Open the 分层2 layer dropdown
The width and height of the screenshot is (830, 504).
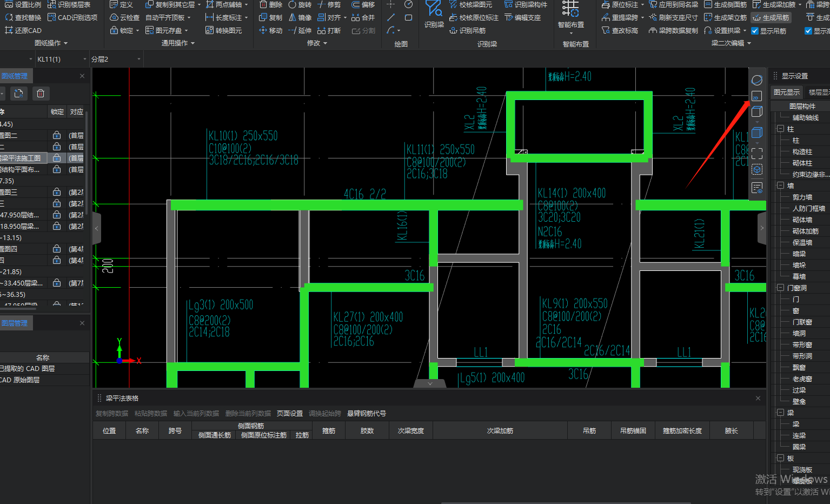[x=139, y=59]
